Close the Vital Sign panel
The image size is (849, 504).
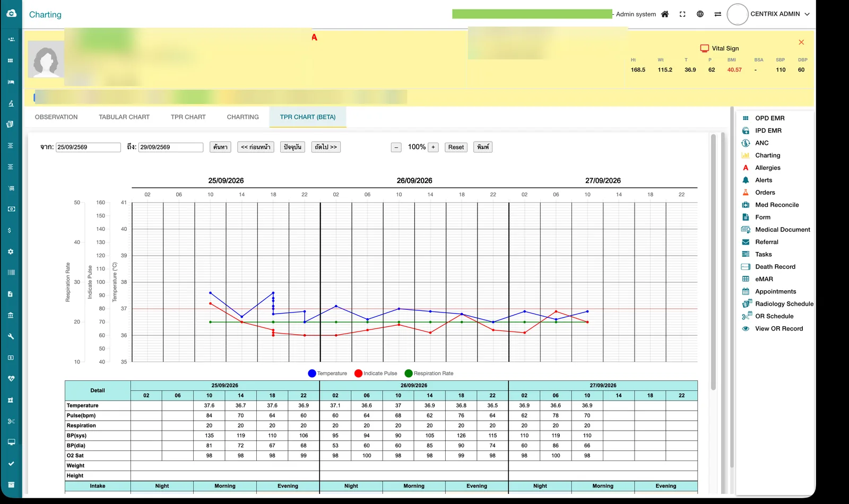pyautogui.click(x=801, y=42)
